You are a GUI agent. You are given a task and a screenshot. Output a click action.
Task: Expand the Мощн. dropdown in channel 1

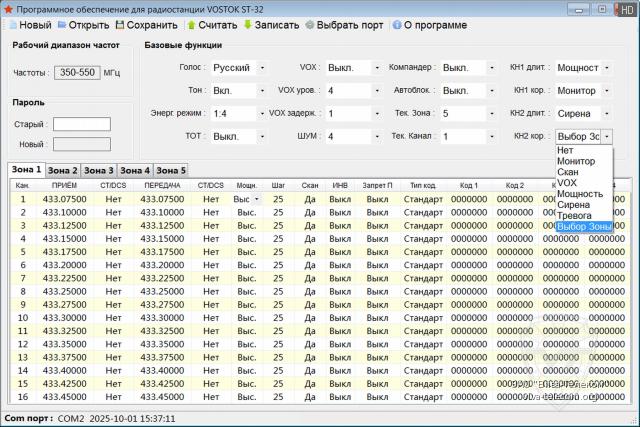click(x=256, y=199)
